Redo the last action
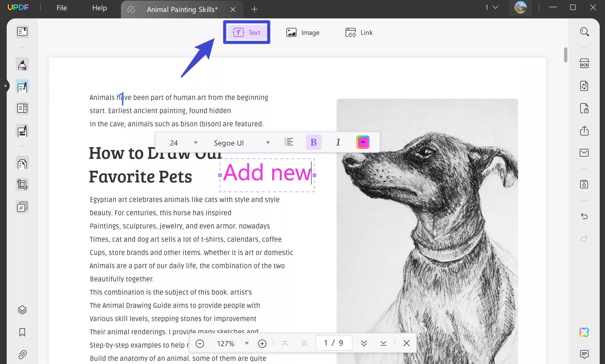This screenshot has width=605, height=364. [584, 238]
